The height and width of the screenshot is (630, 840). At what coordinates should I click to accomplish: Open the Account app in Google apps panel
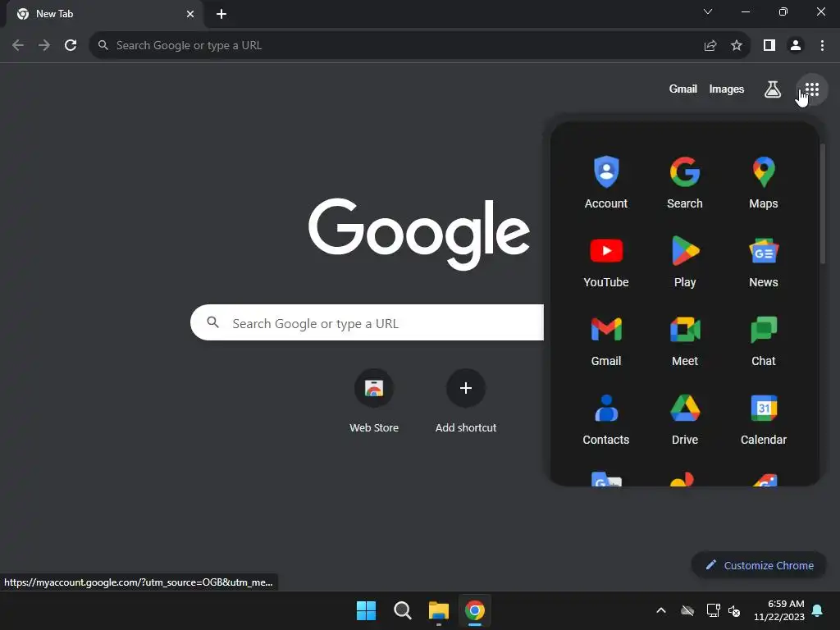(x=606, y=182)
